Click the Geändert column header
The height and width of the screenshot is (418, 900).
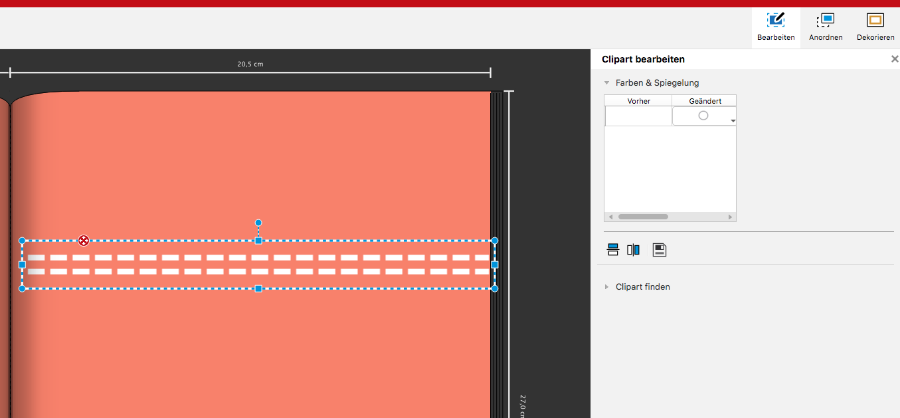click(704, 101)
